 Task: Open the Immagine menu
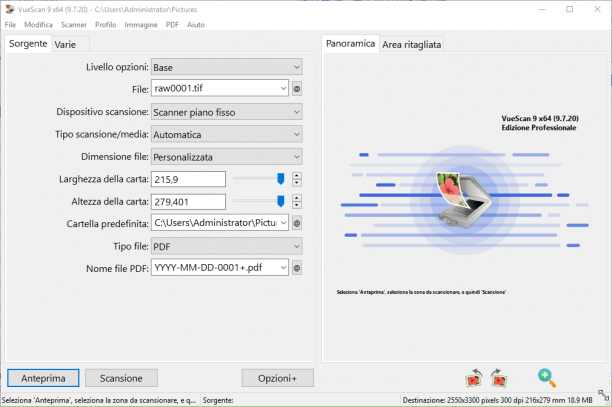[141, 25]
